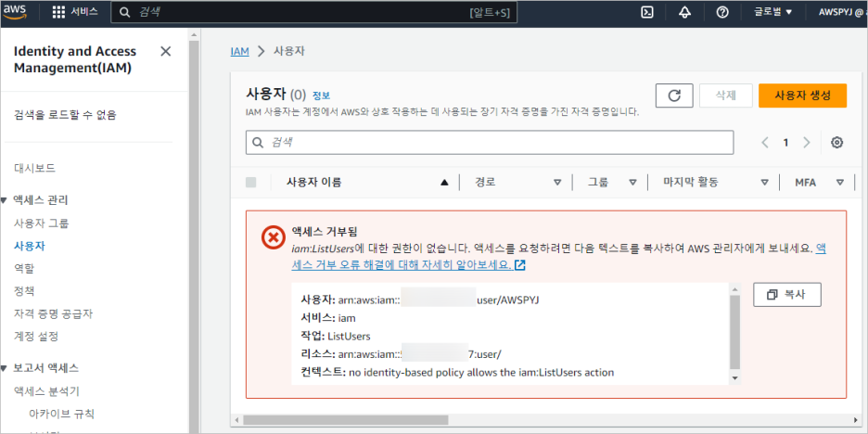
Task: Click the 마지막 활동 column sort arrow
Action: 764,182
